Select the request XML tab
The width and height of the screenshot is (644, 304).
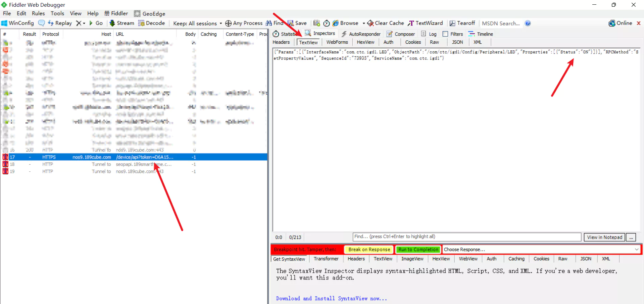pyautogui.click(x=478, y=42)
